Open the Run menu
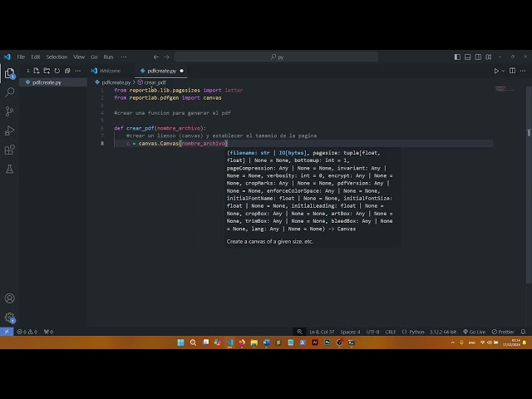 108,57
